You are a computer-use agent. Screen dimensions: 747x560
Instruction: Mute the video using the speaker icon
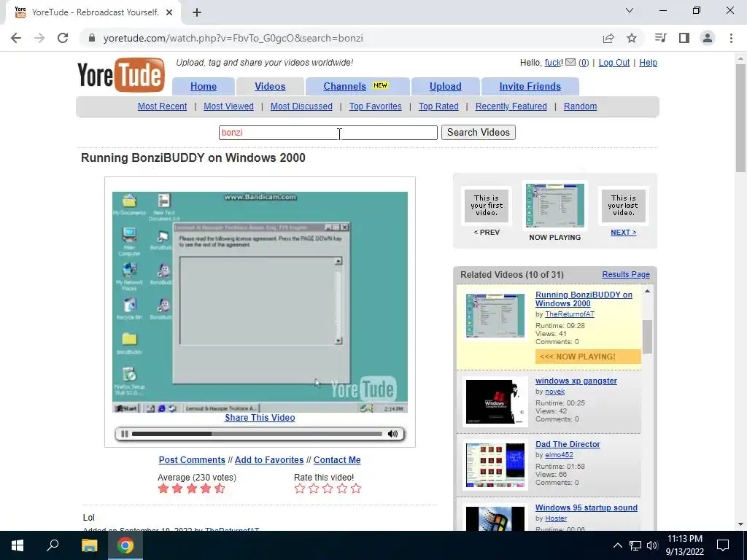point(392,434)
